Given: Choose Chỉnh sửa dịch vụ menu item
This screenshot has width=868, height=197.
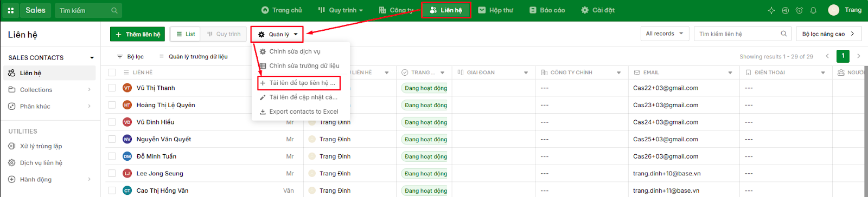Looking at the screenshot, I should point(301,51).
